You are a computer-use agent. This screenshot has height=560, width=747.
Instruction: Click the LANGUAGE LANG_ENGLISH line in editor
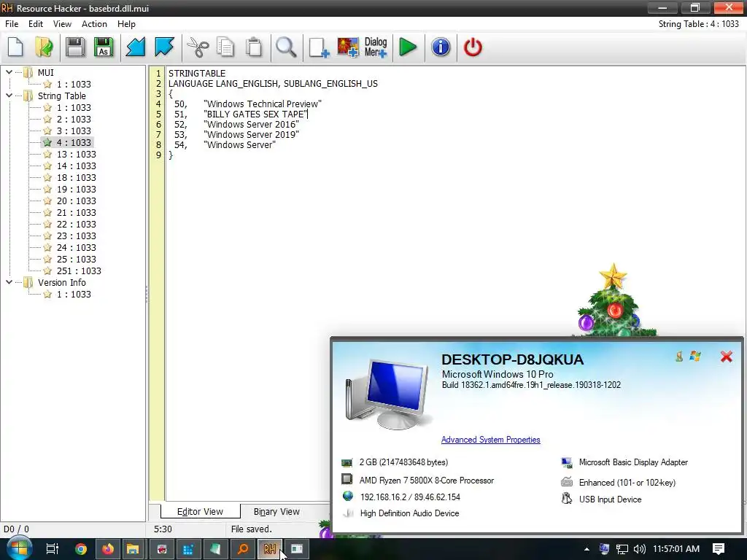(x=273, y=83)
